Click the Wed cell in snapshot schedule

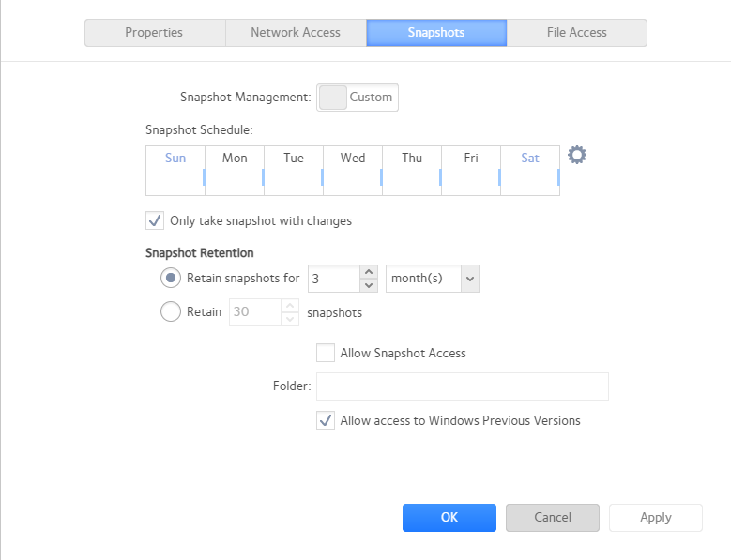[x=353, y=171]
